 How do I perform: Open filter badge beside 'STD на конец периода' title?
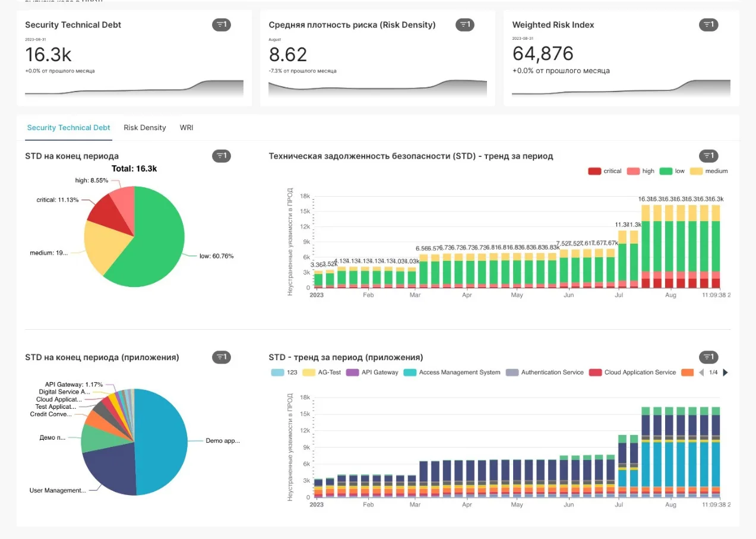[222, 156]
